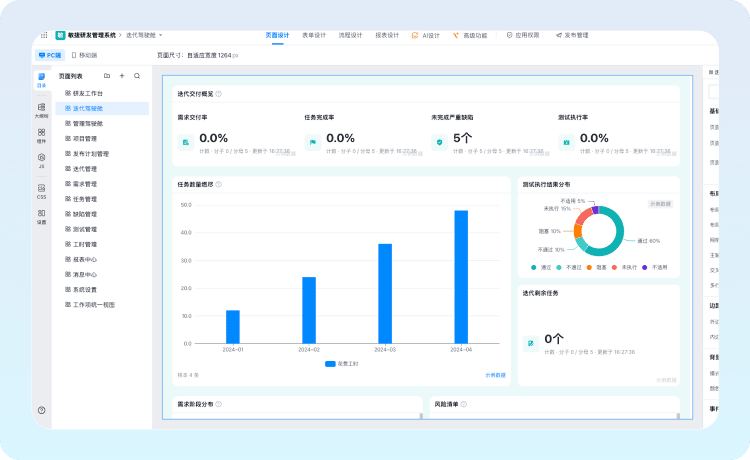This screenshot has height=460, width=750.
Task: Select 测试管理 page
Action: point(102,230)
